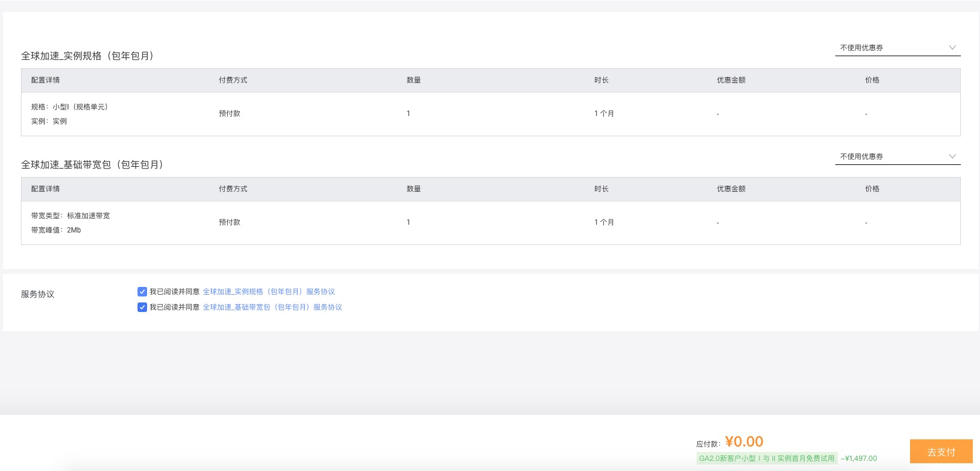Viewport: 980px width, 471px height.
Task: Click chevron arrow beside 实例规格 coupon selector
Action: pyautogui.click(x=952, y=48)
